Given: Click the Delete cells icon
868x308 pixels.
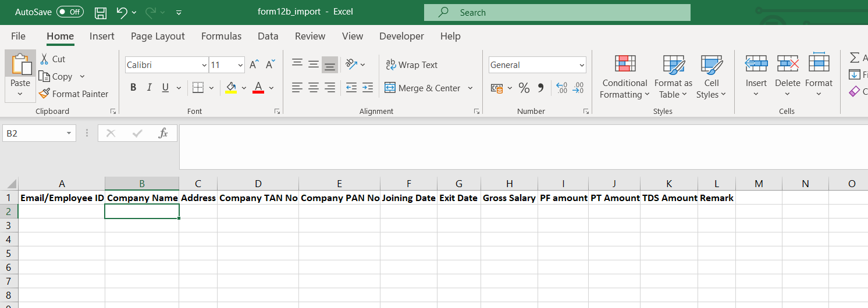Looking at the screenshot, I should click(x=788, y=63).
